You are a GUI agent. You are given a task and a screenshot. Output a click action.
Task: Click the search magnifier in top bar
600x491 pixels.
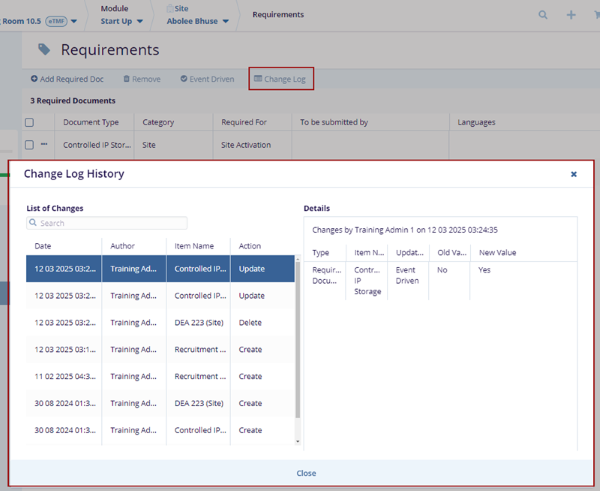[x=543, y=15]
